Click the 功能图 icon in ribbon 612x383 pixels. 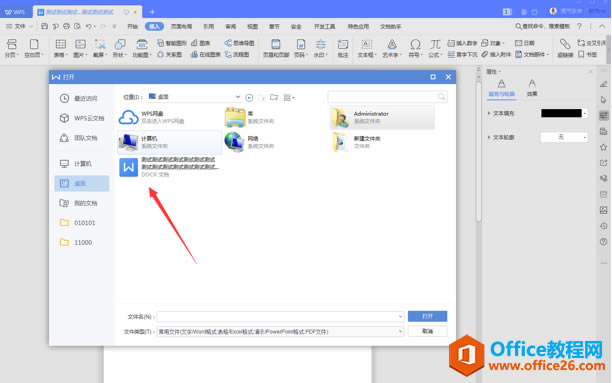[142, 44]
